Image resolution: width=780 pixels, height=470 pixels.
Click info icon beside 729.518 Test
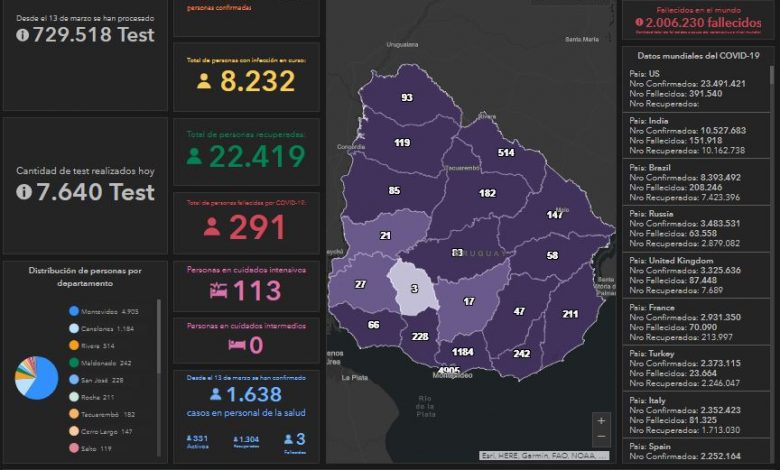coord(23,35)
